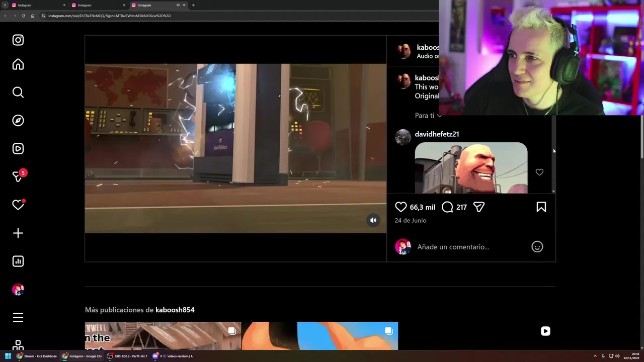Viewport: 644px width, 362px height.
Task: Open the '24 de Junio' date link
Action: (411, 220)
